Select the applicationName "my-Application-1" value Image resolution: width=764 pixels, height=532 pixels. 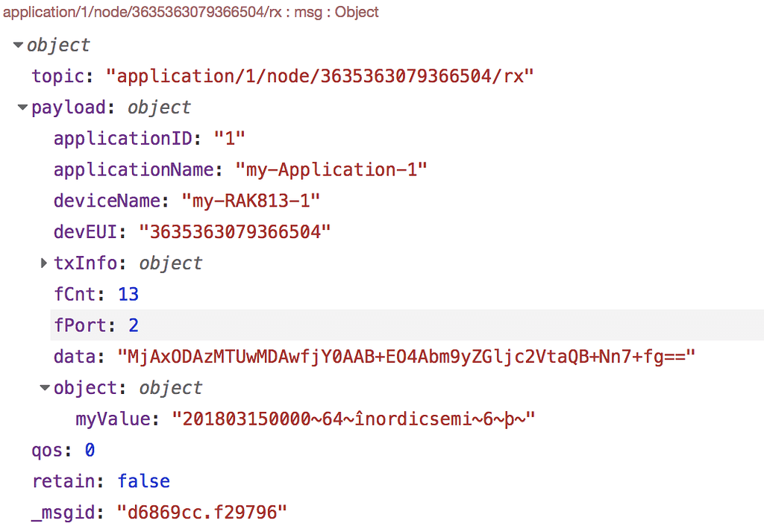tap(331, 169)
